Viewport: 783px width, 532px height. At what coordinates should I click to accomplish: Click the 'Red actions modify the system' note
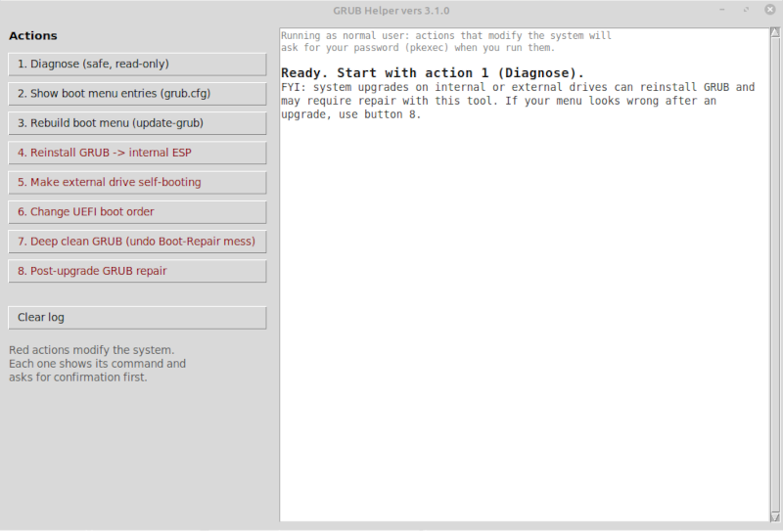click(x=91, y=350)
